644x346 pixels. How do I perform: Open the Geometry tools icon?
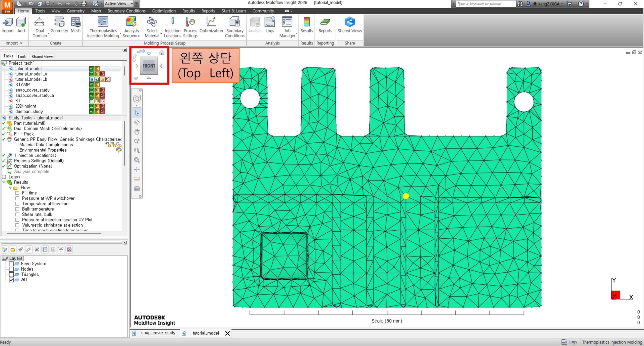(59, 22)
